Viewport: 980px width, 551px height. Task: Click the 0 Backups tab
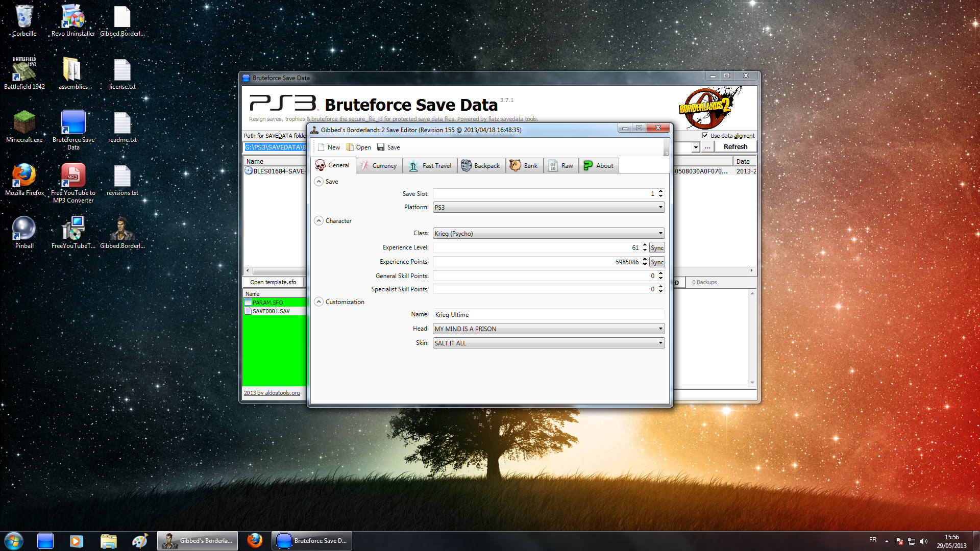coord(704,282)
